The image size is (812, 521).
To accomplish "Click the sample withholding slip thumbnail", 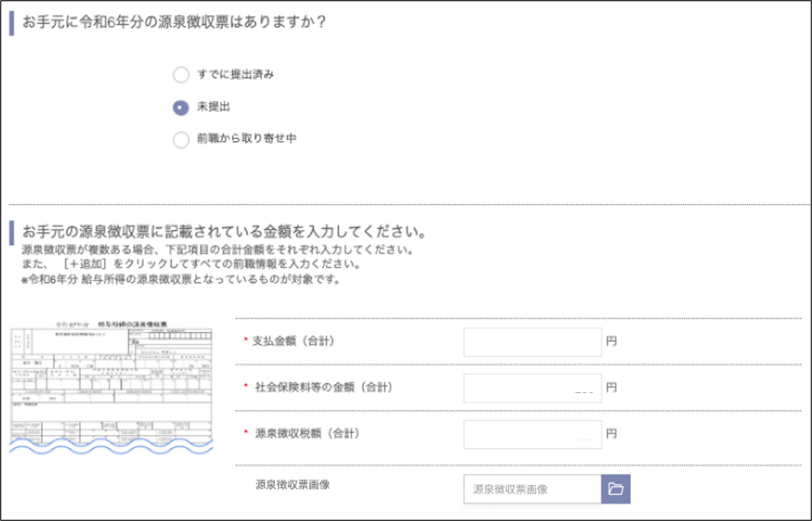I will (x=112, y=382).
